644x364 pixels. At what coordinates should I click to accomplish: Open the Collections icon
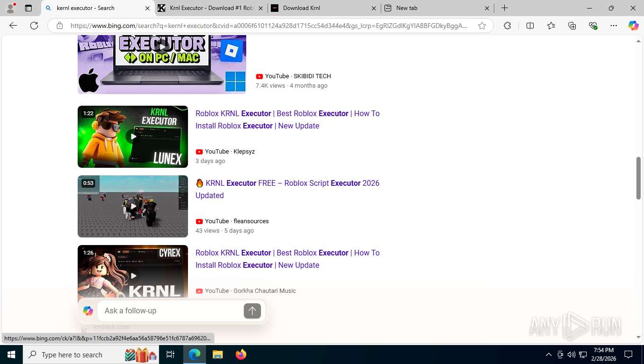(572, 26)
